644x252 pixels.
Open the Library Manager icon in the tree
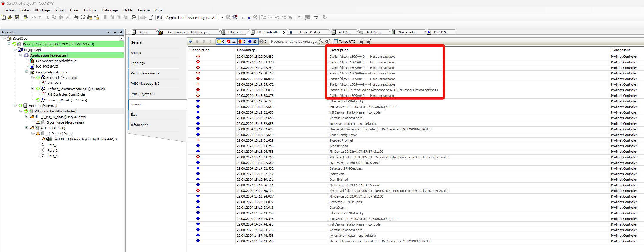[x=32, y=61]
